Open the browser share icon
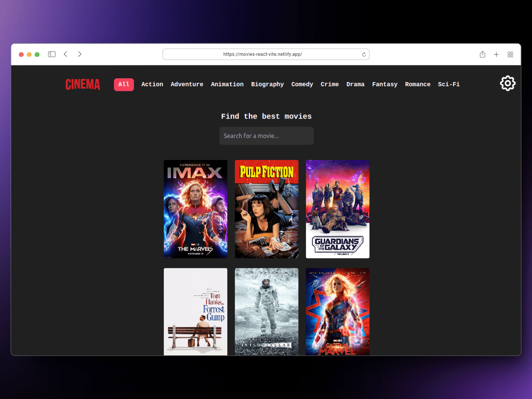Viewport: 532px width, 399px height. point(483,54)
